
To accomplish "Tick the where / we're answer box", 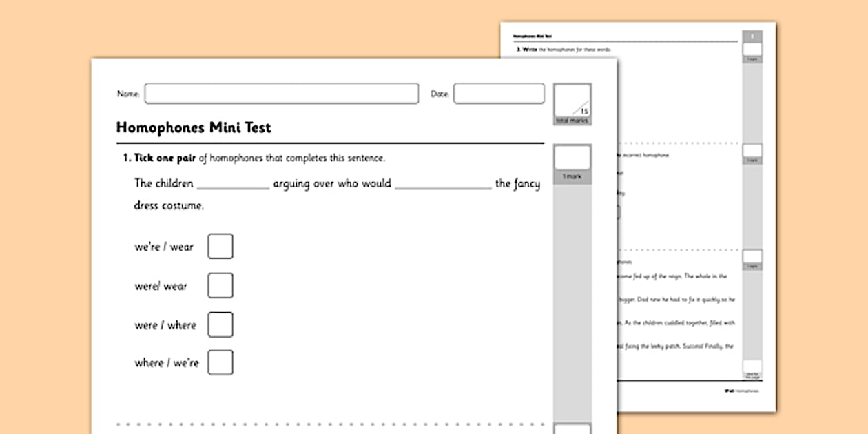I will 220,362.
